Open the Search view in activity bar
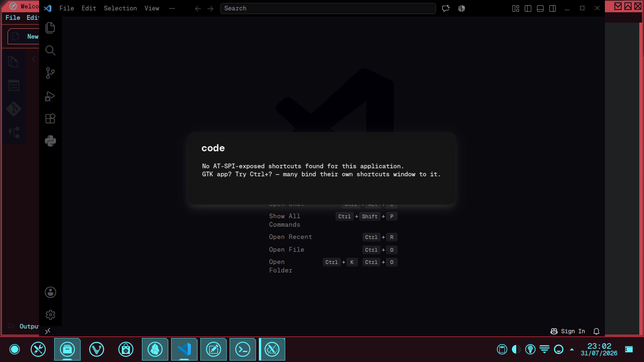644x362 pixels. 50,50
